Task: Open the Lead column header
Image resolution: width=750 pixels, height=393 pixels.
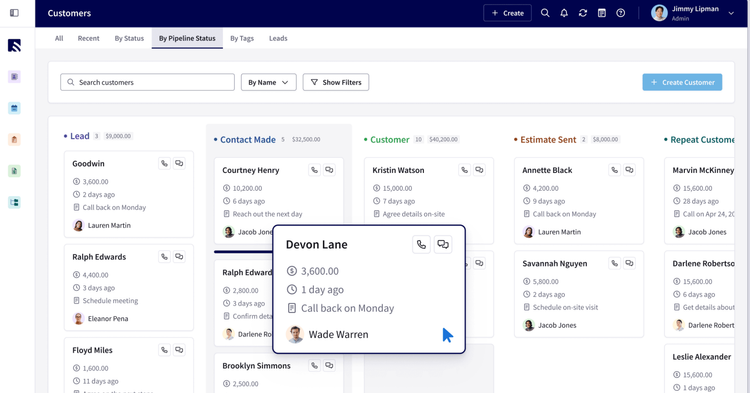Action: coord(80,136)
